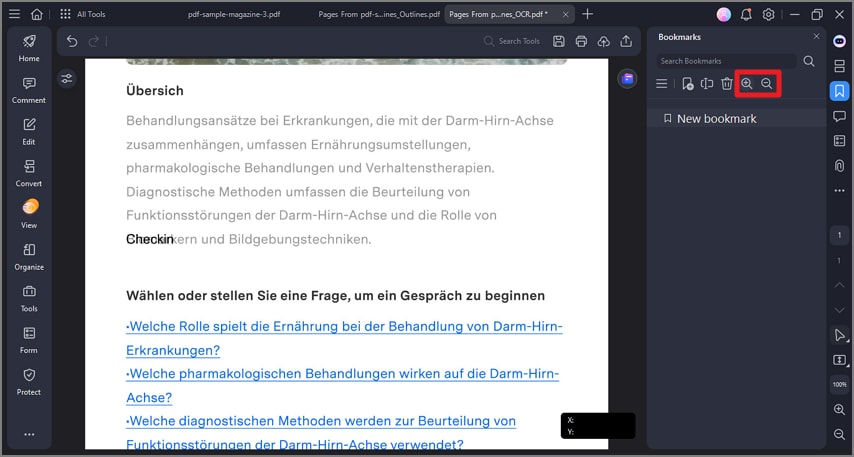Image resolution: width=854 pixels, height=457 pixels.
Task: Close the Bookmarks panel
Action: point(816,36)
